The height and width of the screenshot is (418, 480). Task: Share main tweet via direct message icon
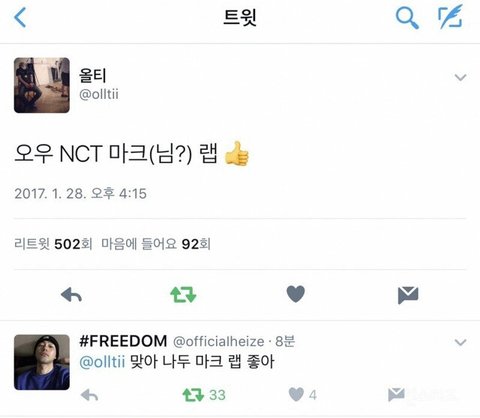(x=408, y=295)
